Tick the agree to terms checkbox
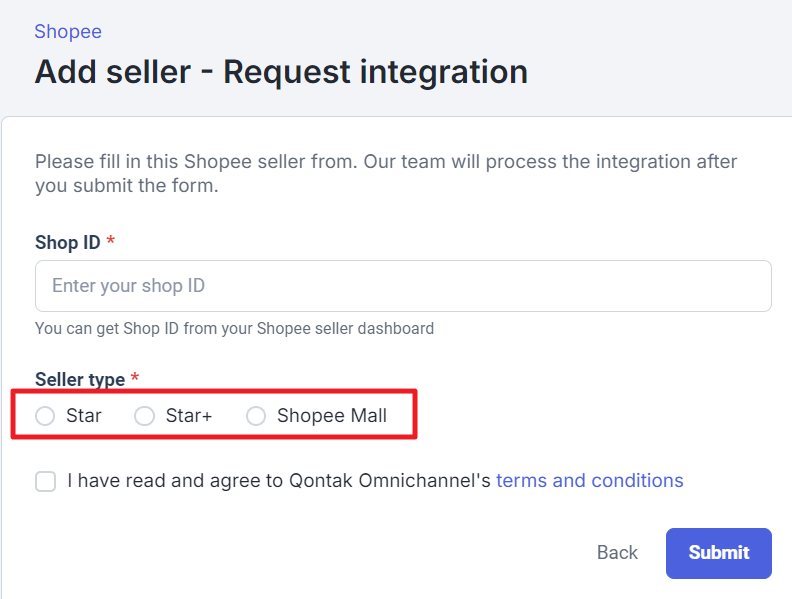 46,482
